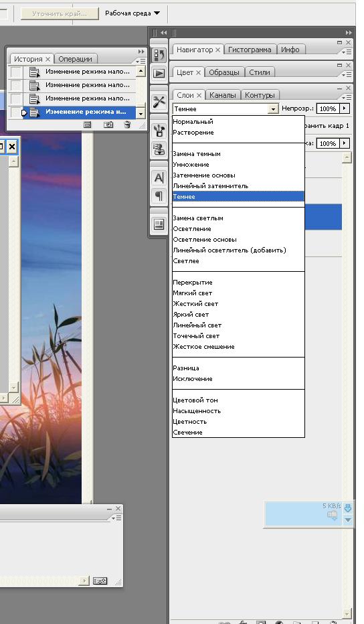
Task: Toggle history brush source box on third state
Action: (x=15, y=98)
